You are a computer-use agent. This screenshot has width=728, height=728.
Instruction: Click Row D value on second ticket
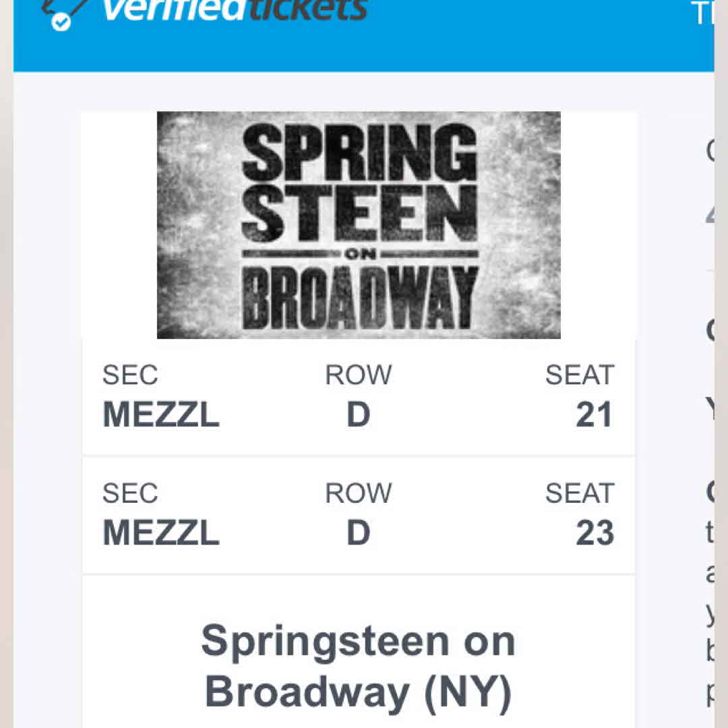click(x=358, y=533)
